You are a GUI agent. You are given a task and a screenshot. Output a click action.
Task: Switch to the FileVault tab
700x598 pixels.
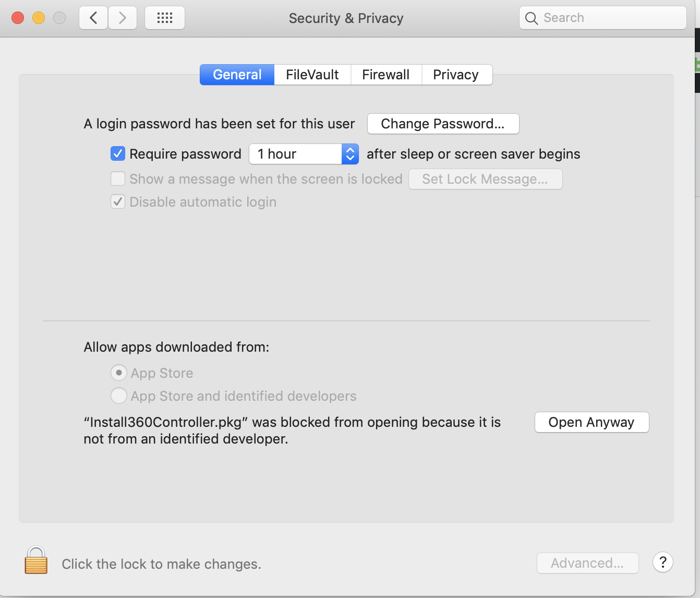pyautogui.click(x=311, y=74)
